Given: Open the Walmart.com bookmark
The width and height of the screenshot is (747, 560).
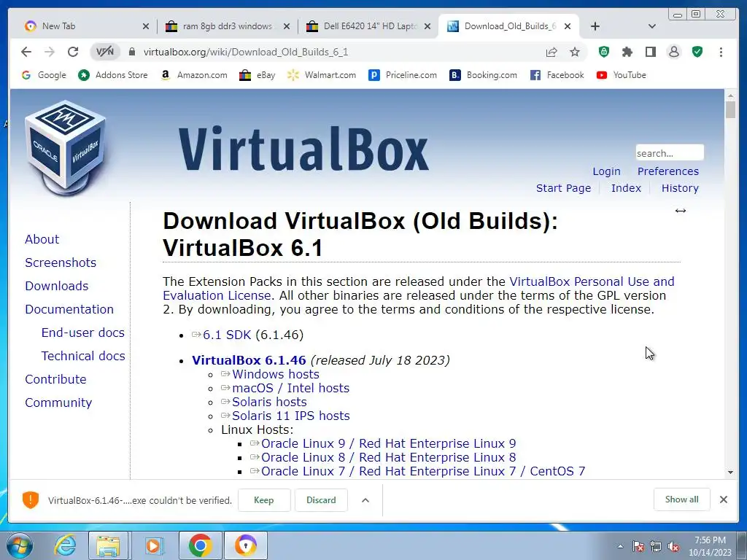Looking at the screenshot, I should (322, 75).
